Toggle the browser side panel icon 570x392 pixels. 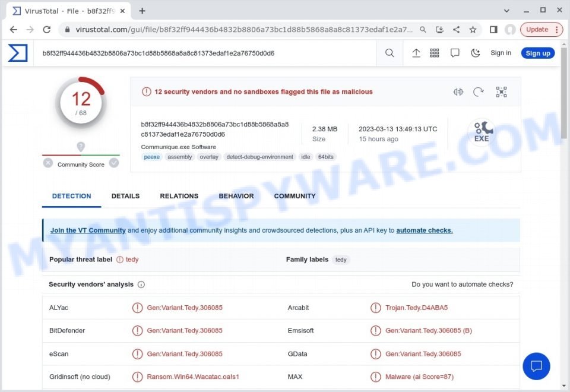(x=493, y=30)
